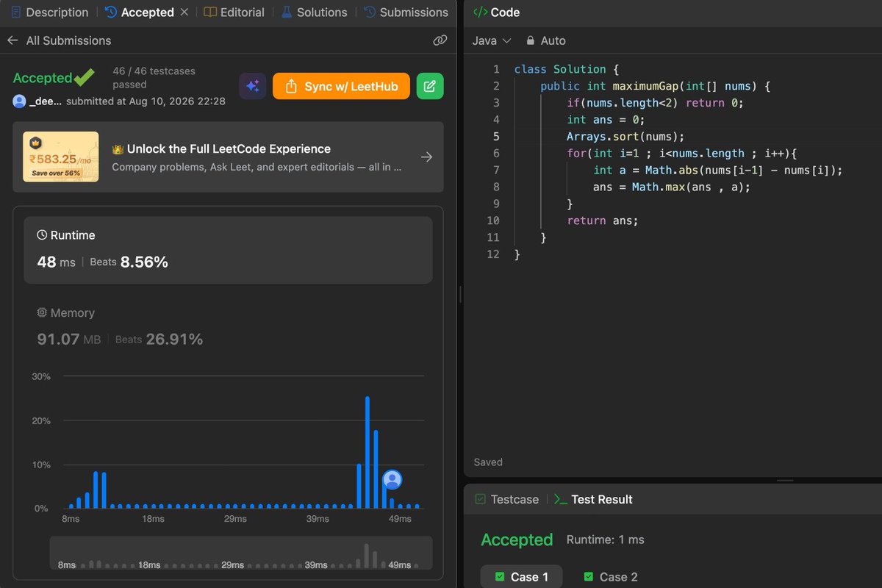
Task: Open the Solutions tab
Action: click(x=314, y=12)
